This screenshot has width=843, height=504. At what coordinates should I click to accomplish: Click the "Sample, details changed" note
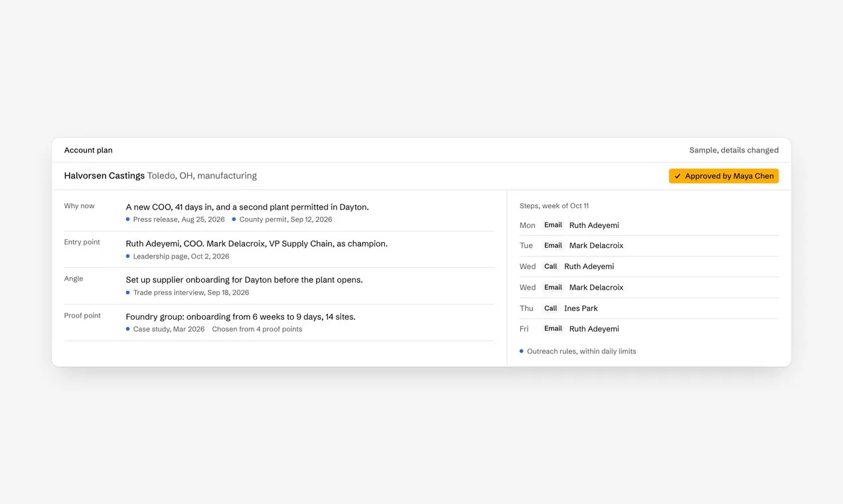pos(734,150)
